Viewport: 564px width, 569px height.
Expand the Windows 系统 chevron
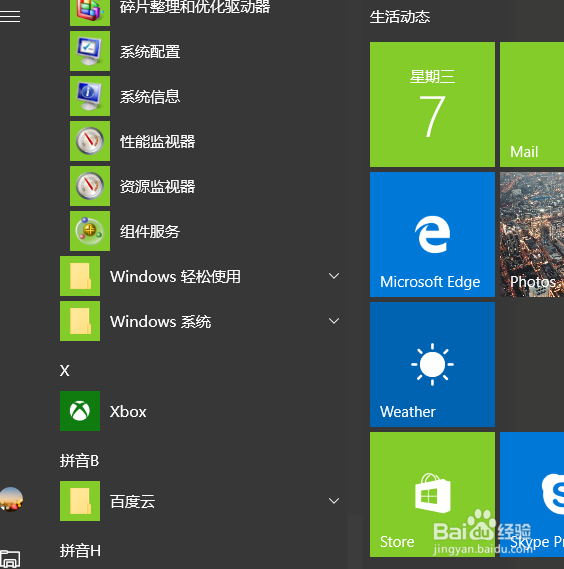334,321
